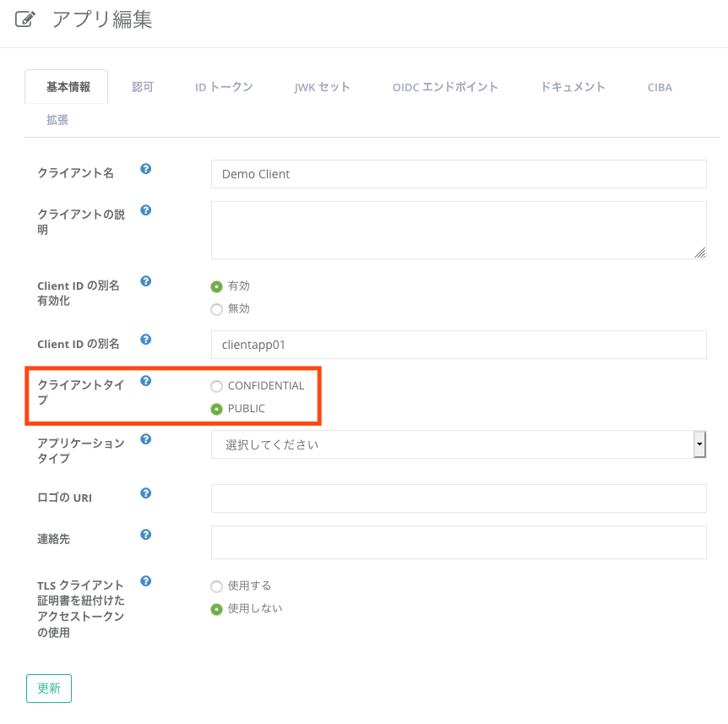Screen dimensions: 728x724
Task: Choose 使用する for TLS client certificate
Action: (217, 586)
